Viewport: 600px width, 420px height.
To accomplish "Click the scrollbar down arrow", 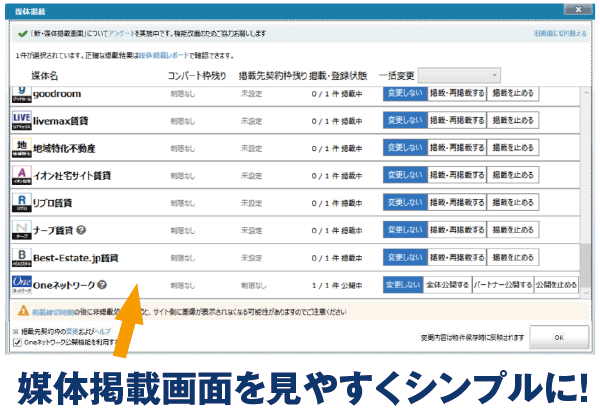I will [585, 293].
